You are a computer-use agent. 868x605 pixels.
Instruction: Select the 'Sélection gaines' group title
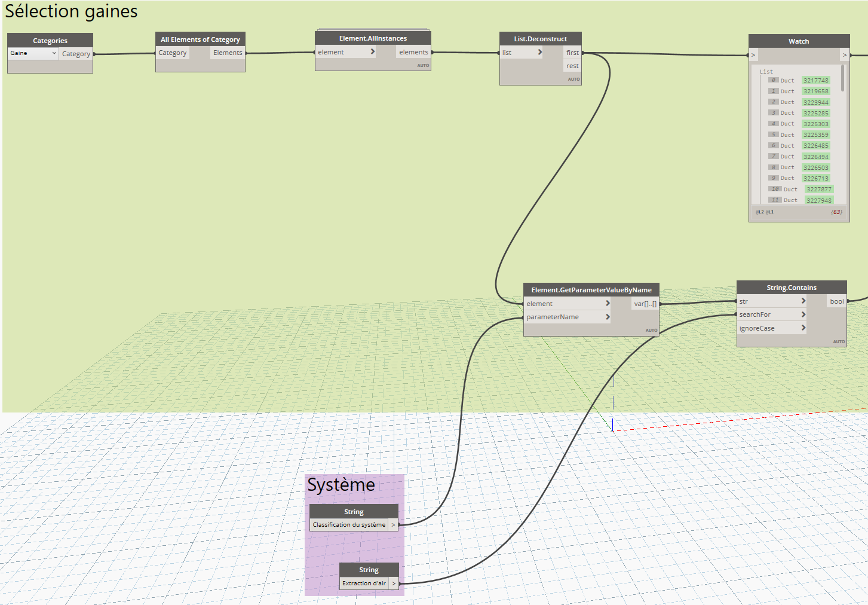coord(71,11)
